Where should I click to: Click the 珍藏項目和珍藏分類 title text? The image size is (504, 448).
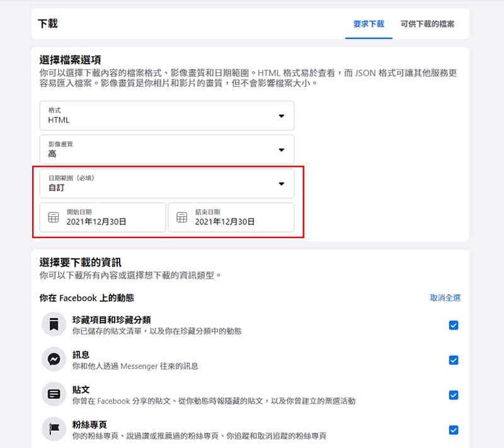coord(112,319)
